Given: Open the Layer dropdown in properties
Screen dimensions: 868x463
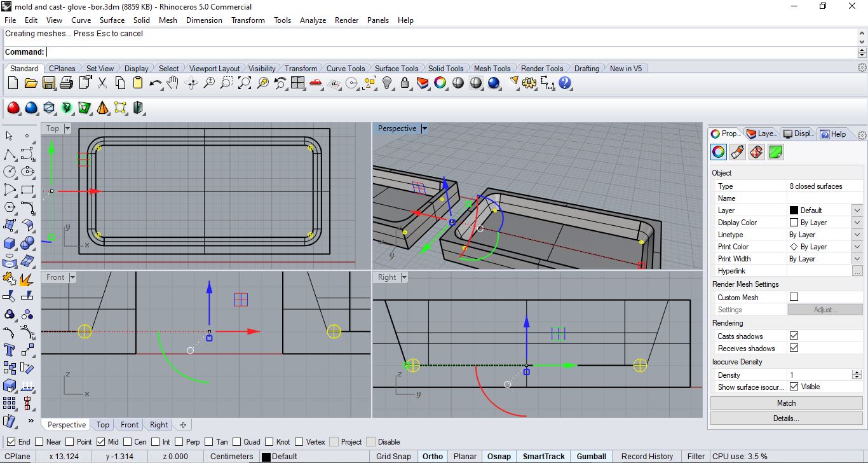Looking at the screenshot, I should click(x=857, y=211).
